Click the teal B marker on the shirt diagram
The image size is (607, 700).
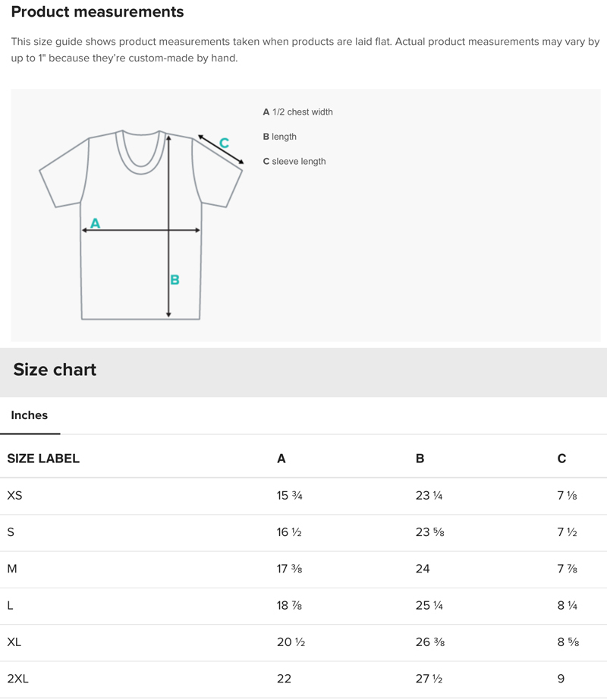click(x=175, y=280)
